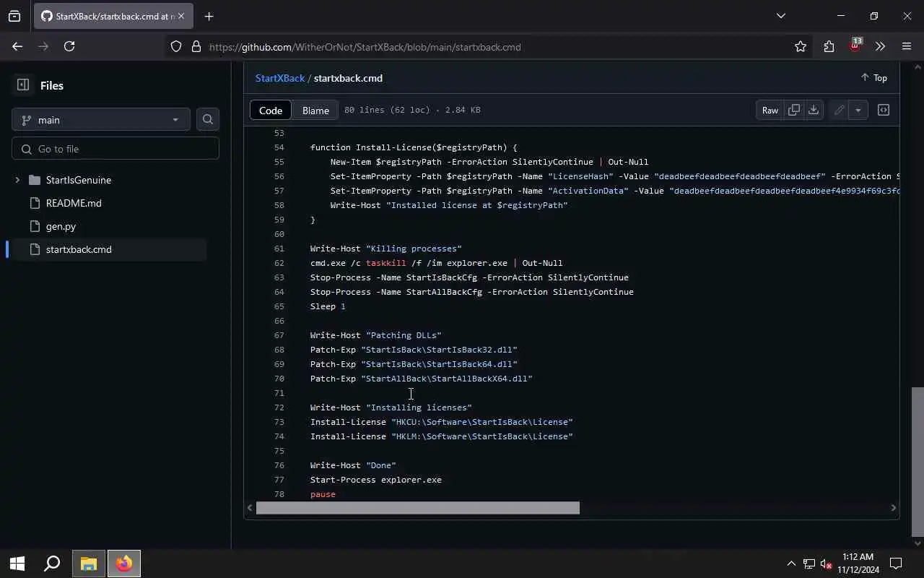This screenshot has width=924, height=578.
Task: Open Windows taskbar search
Action: click(x=52, y=564)
